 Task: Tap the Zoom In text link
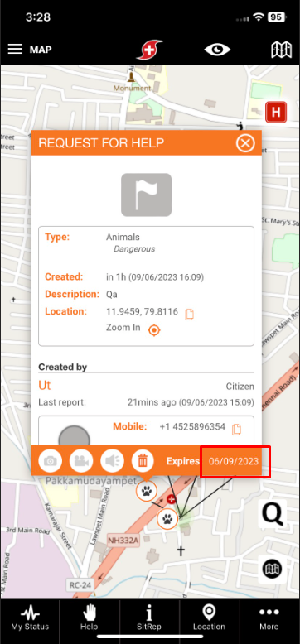pyautogui.click(x=123, y=328)
